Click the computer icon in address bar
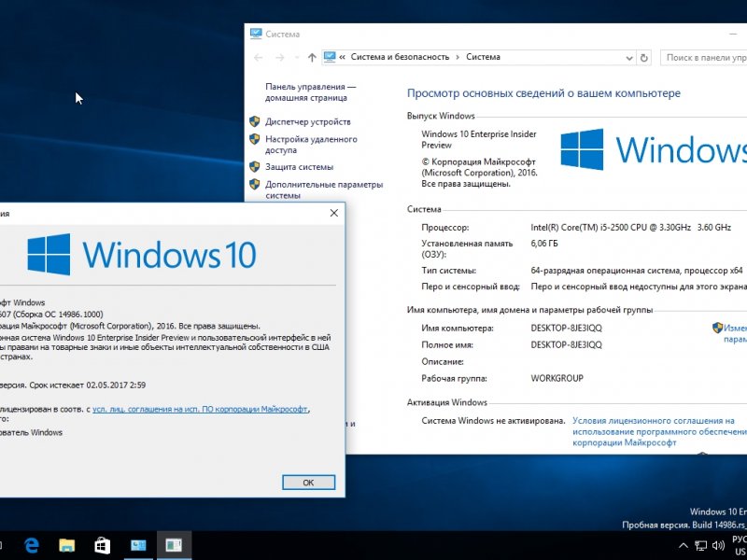Image resolution: width=747 pixels, height=560 pixels. (x=330, y=57)
